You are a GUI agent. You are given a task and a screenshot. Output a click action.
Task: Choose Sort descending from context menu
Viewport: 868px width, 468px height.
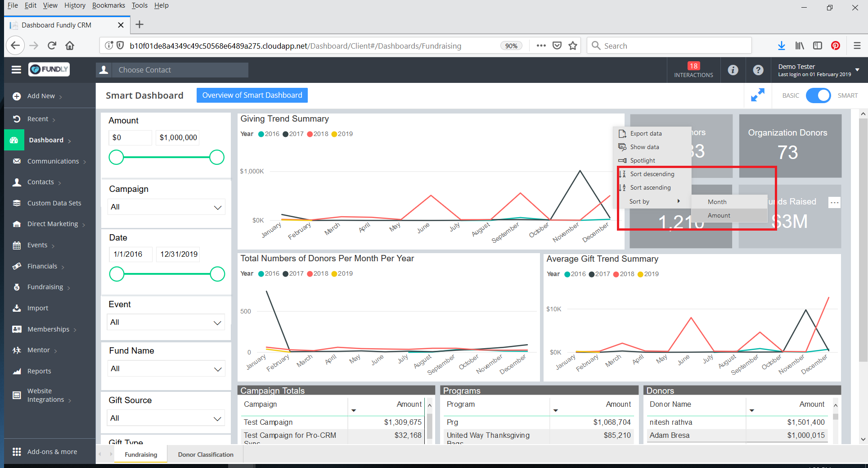(x=652, y=174)
